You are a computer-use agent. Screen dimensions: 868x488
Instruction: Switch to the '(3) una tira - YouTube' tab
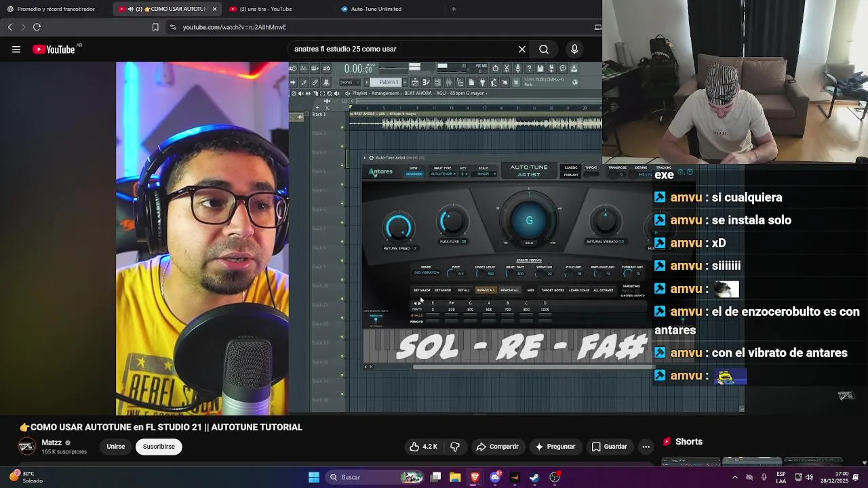click(266, 9)
